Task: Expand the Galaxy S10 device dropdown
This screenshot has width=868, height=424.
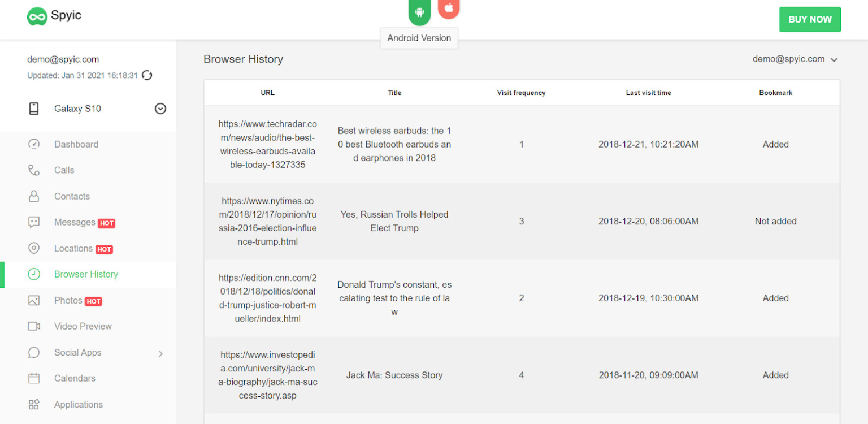Action: coord(160,109)
